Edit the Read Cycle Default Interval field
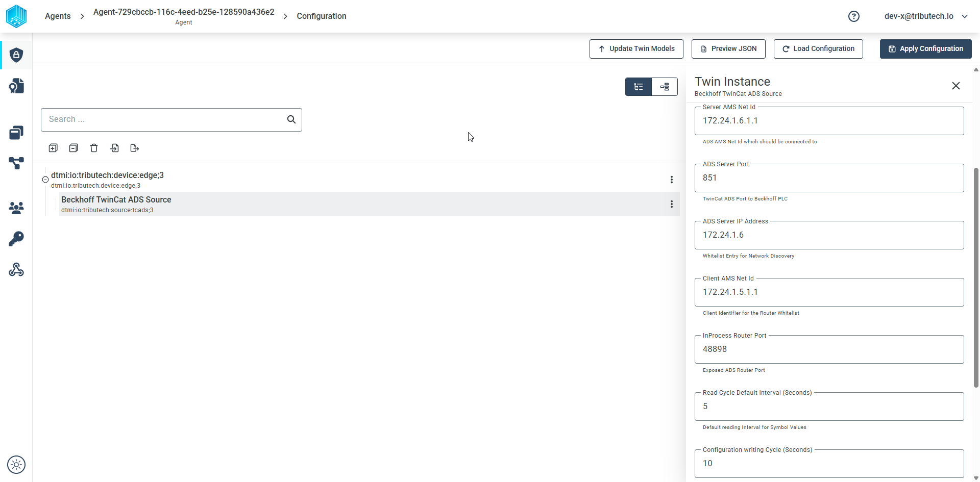The width and height of the screenshot is (980, 482). pos(829,407)
